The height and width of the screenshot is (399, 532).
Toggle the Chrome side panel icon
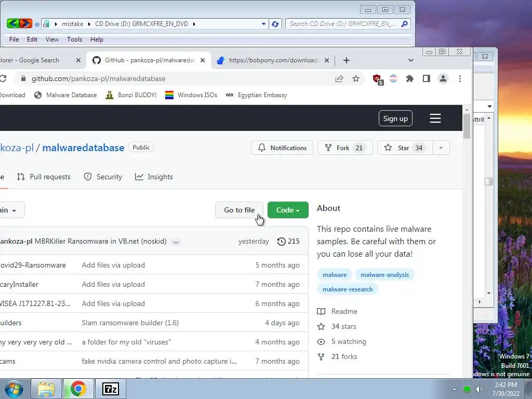(427, 79)
